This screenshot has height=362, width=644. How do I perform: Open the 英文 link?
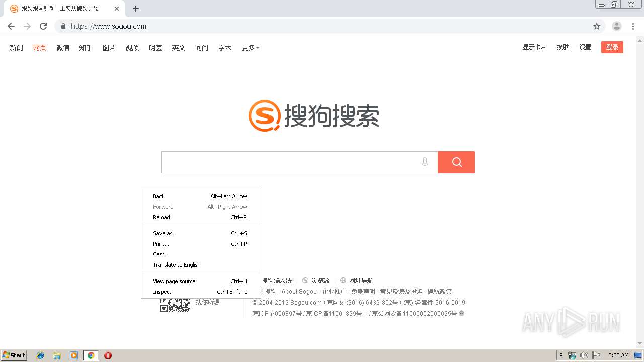pos(179,48)
